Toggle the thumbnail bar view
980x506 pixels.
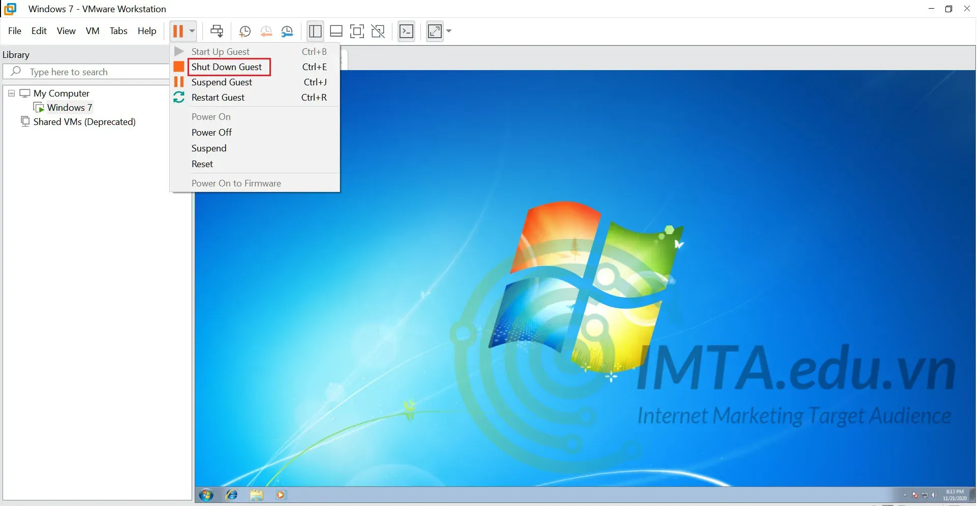click(x=336, y=31)
